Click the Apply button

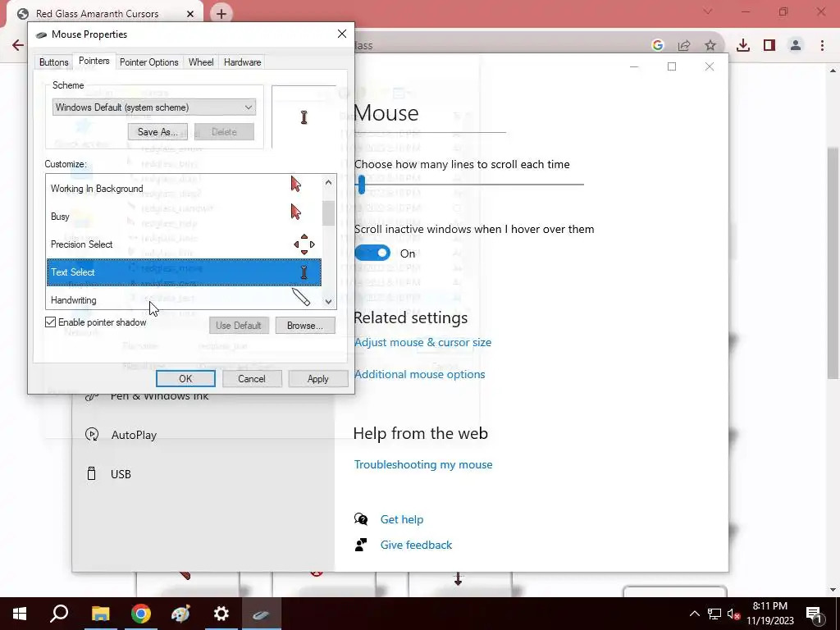pyautogui.click(x=317, y=379)
